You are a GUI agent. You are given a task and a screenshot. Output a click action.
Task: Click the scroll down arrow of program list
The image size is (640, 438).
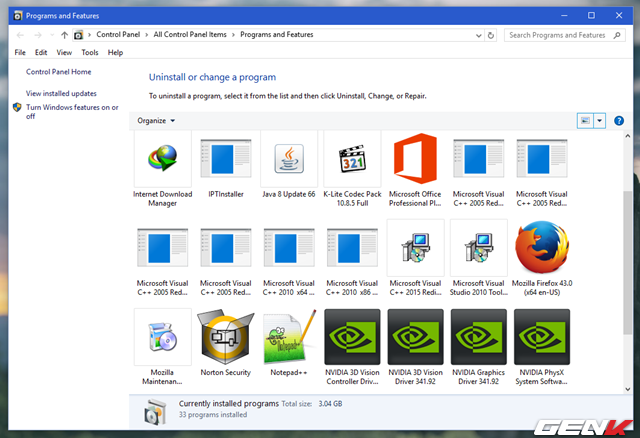[628, 389]
